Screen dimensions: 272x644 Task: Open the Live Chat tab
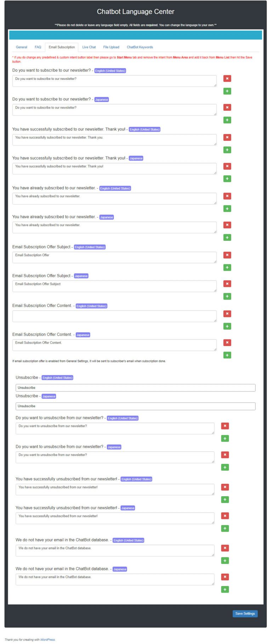click(x=89, y=47)
